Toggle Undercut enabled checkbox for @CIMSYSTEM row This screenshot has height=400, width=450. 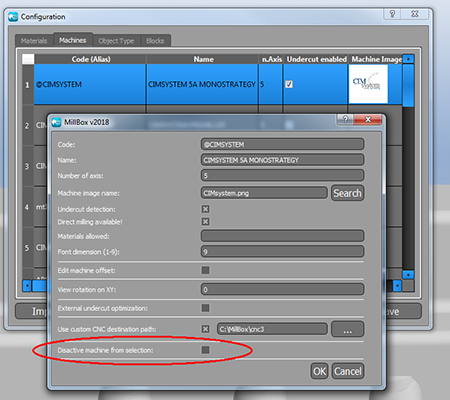click(289, 84)
